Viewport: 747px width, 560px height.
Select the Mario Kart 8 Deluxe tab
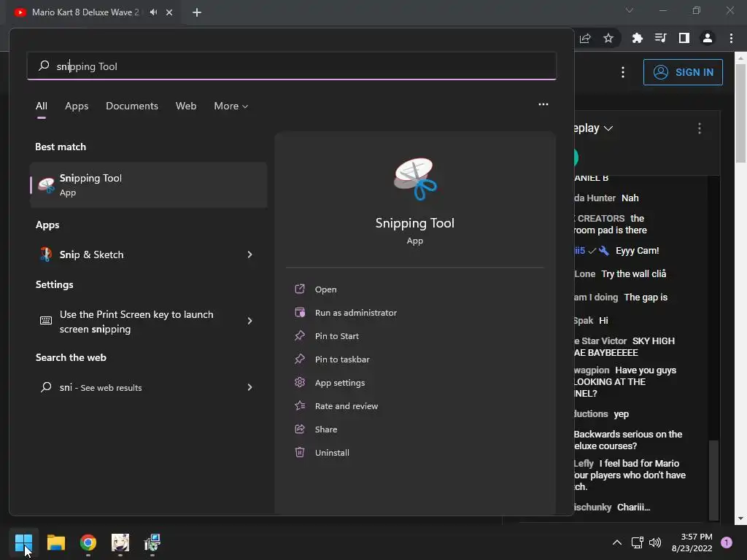(85, 12)
